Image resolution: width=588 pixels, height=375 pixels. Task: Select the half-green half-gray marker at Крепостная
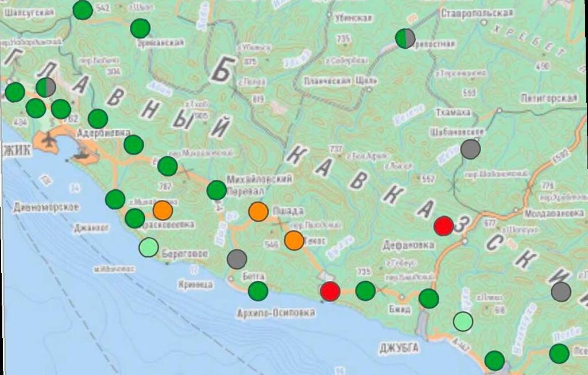point(405,38)
